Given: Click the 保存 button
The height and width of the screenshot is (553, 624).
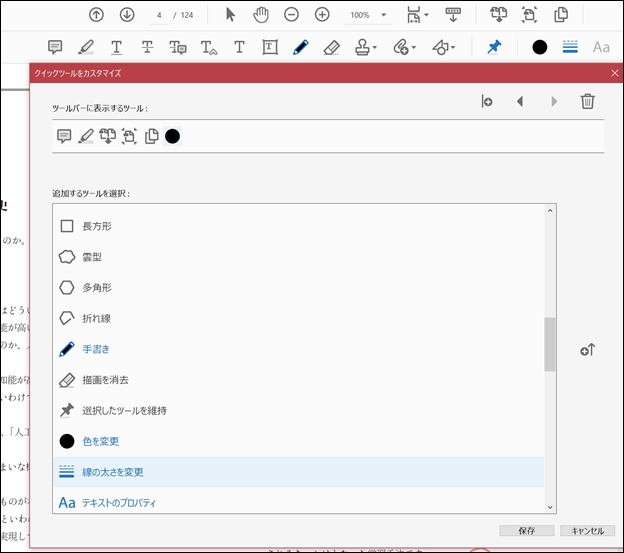Looking at the screenshot, I should [x=526, y=531].
